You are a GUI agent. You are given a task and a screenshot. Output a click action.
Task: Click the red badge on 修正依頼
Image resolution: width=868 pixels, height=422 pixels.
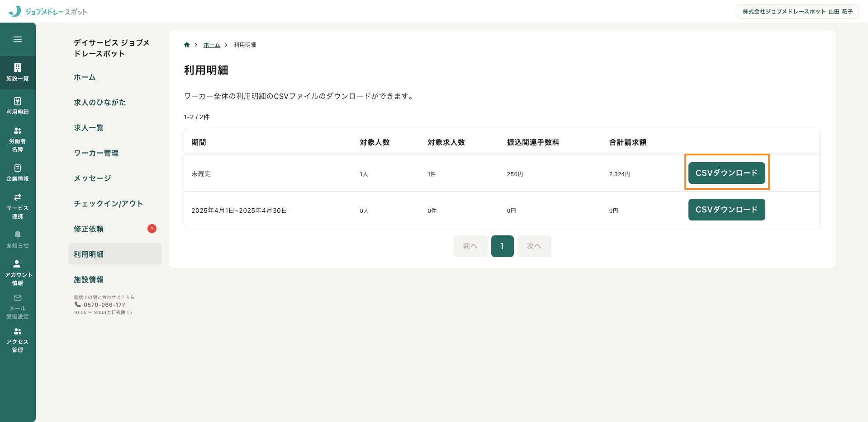click(152, 229)
